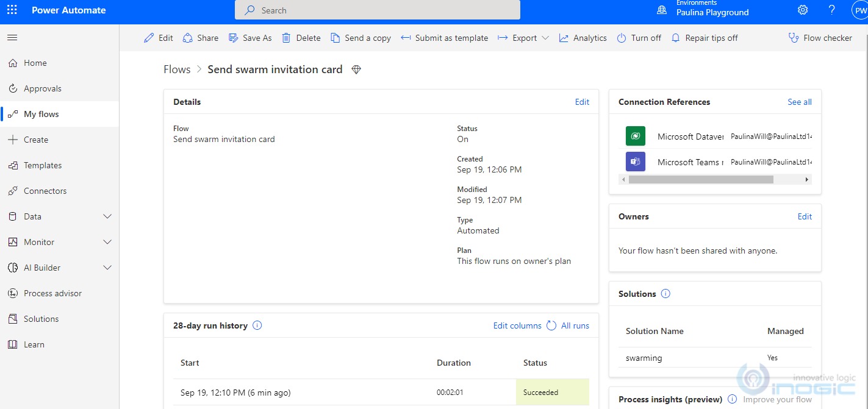Click Power Automate title in header
This screenshot has width=868, height=409.
coord(69,10)
